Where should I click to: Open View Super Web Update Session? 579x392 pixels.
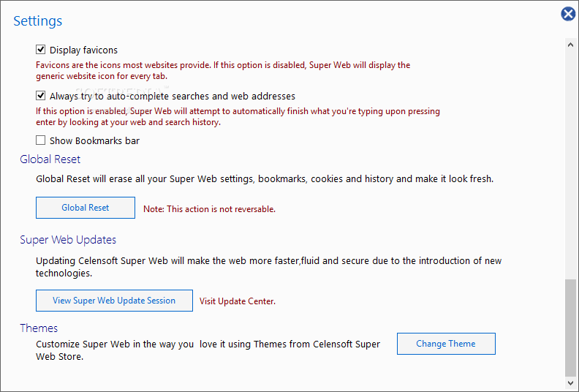114,301
